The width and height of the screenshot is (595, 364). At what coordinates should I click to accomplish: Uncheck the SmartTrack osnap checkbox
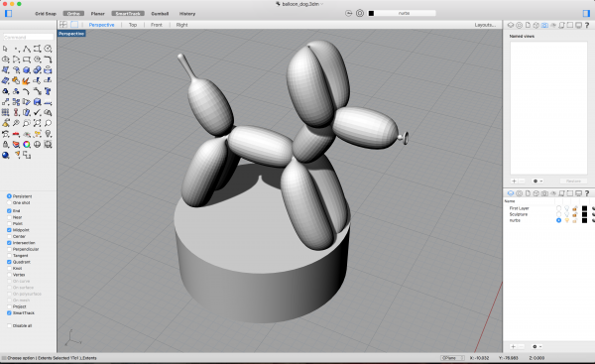point(9,312)
